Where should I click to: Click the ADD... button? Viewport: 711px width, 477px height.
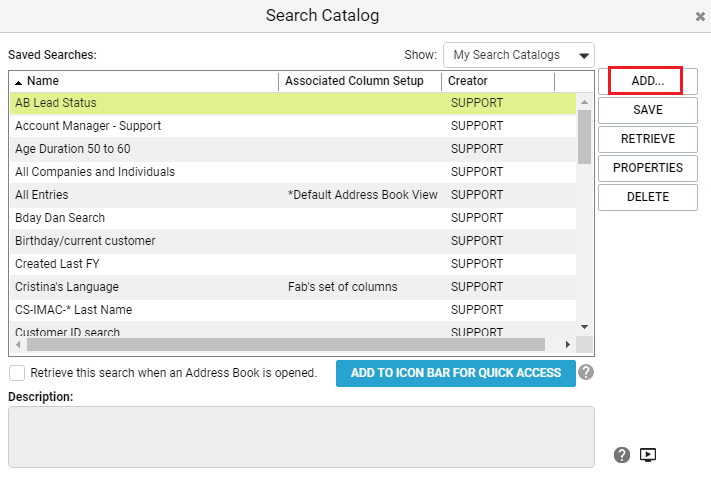pyautogui.click(x=648, y=81)
